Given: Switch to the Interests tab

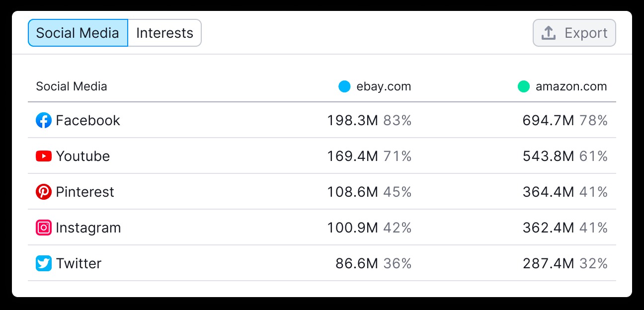Looking at the screenshot, I should (x=164, y=33).
